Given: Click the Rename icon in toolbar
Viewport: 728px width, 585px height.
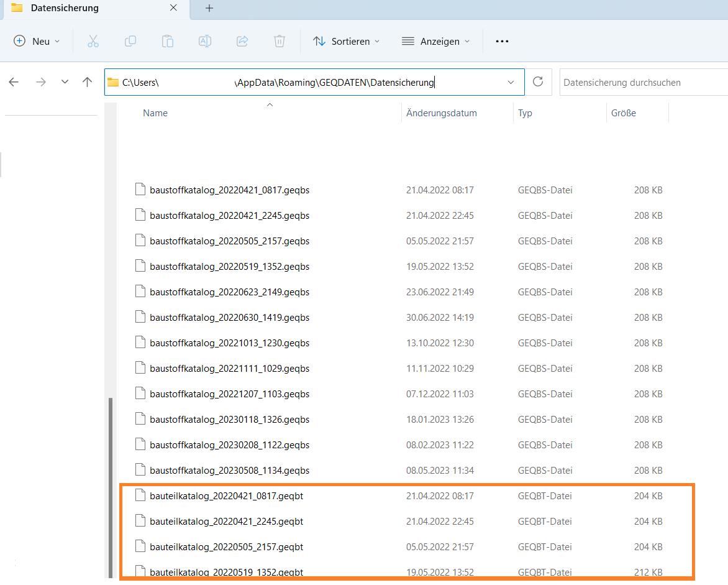Looking at the screenshot, I should point(205,42).
